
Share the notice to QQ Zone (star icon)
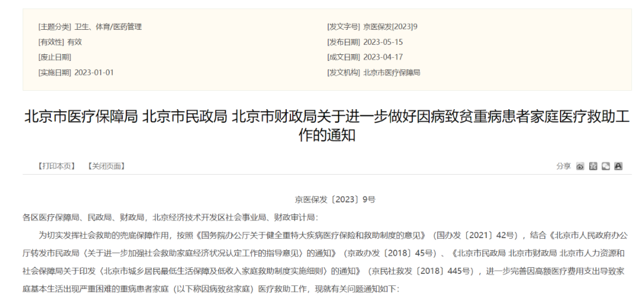[593, 166]
